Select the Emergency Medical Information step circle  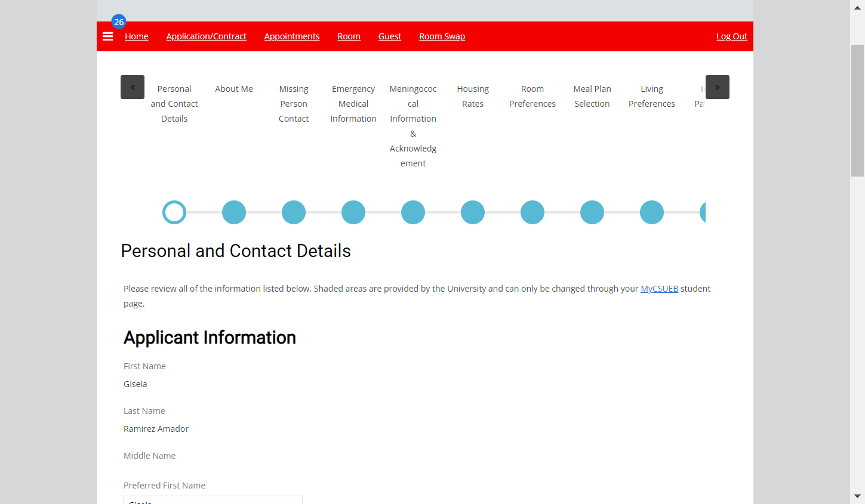tap(353, 212)
